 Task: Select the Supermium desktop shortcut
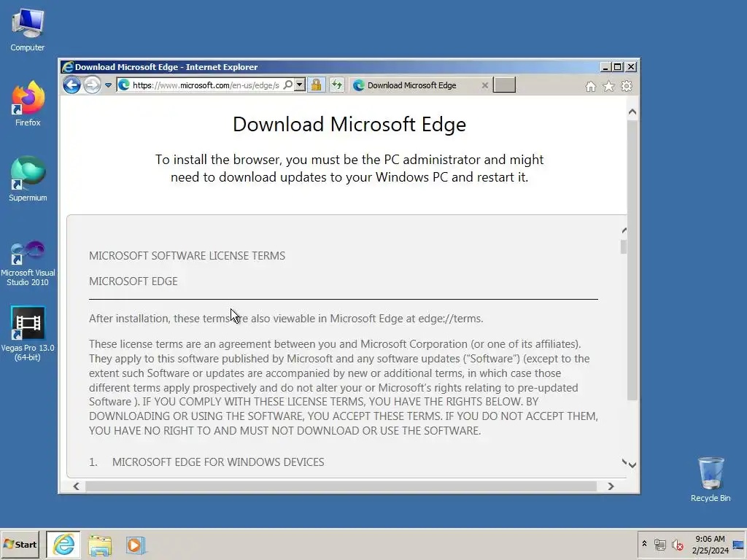tap(28, 179)
